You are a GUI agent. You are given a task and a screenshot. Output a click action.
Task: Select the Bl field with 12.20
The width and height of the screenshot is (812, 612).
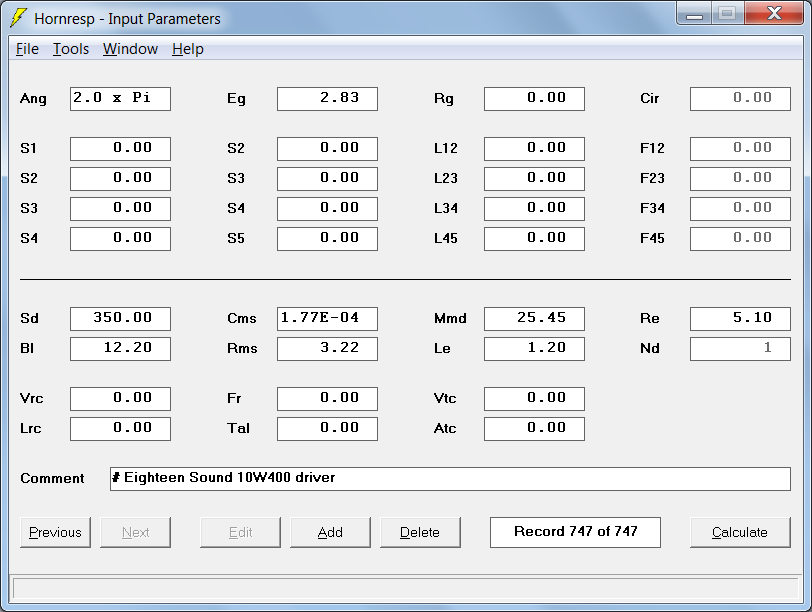point(120,349)
